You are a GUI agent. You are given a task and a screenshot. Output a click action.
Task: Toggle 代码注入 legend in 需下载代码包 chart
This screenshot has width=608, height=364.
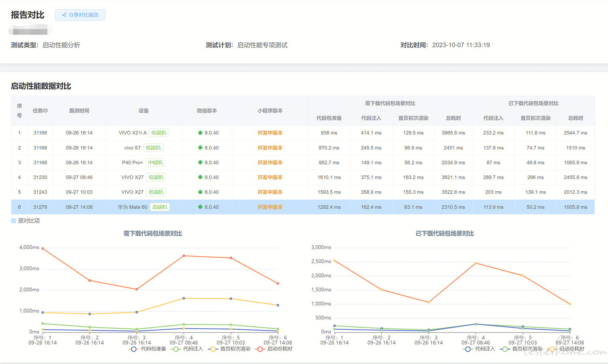[187, 349]
